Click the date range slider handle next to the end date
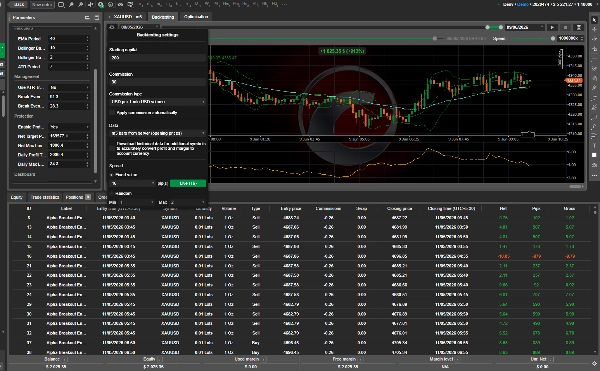600x371 pixels. point(501,28)
